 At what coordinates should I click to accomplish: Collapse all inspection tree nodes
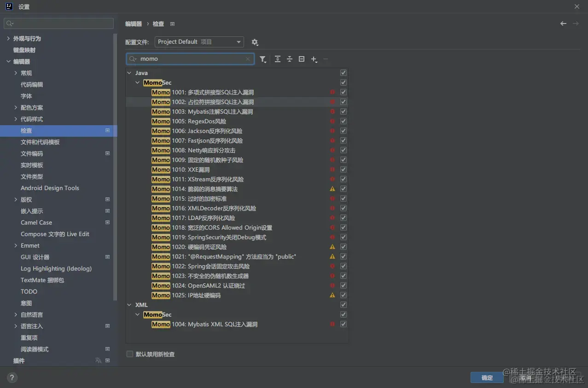coord(289,59)
